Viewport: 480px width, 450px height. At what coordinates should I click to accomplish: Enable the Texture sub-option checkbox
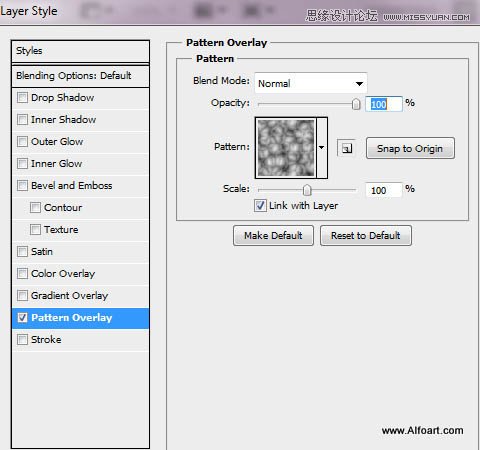coord(35,230)
